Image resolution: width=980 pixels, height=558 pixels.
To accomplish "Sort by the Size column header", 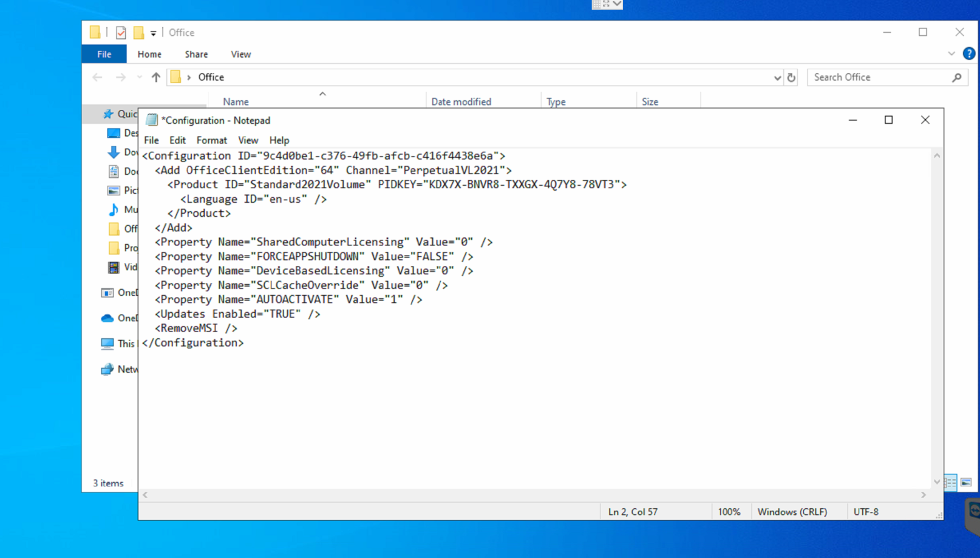I will tap(650, 101).
